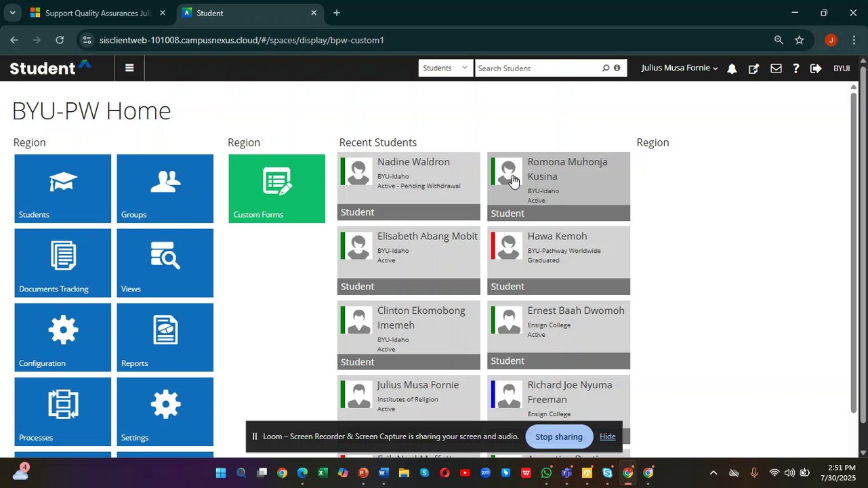Open the help question mark
The height and width of the screenshot is (488, 868).
(795, 68)
